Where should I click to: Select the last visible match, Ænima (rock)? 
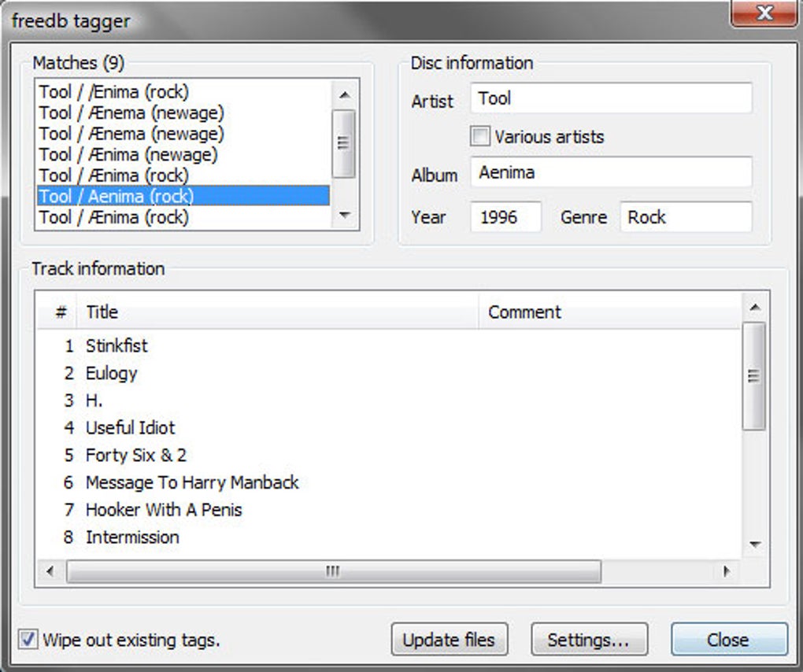tap(183, 217)
